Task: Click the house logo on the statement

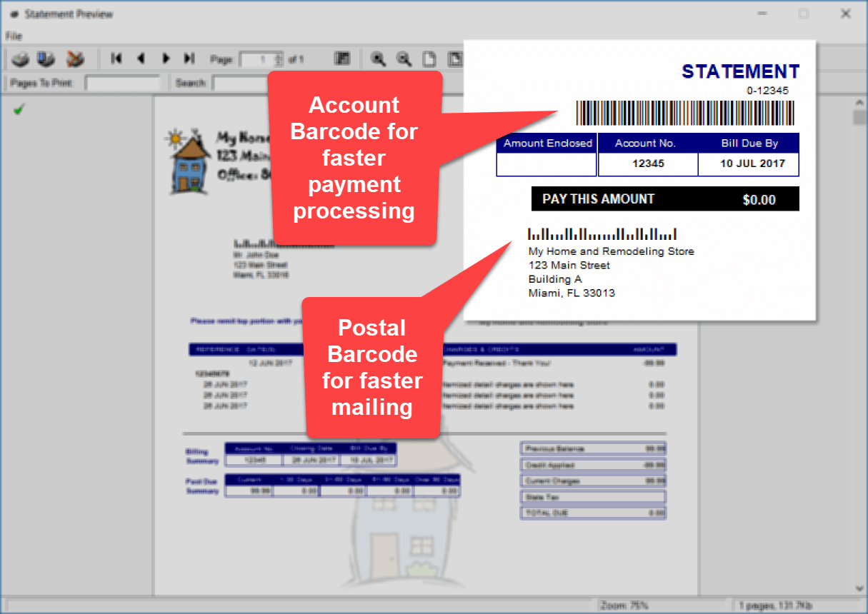Action: click(x=187, y=161)
